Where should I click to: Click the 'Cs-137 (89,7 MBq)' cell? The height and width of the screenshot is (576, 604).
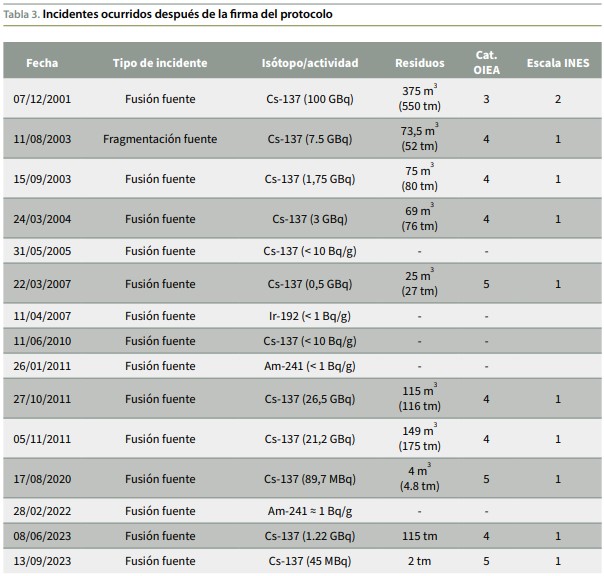point(309,479)
